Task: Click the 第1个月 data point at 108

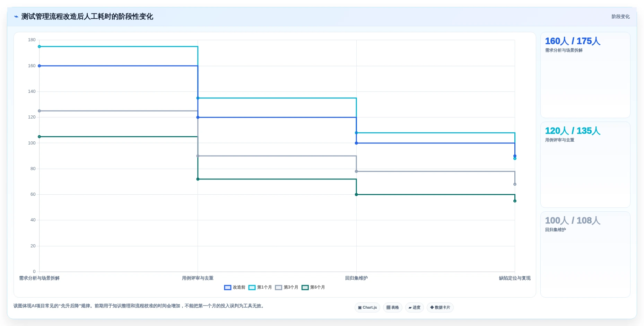Action: tap(356, 133)
